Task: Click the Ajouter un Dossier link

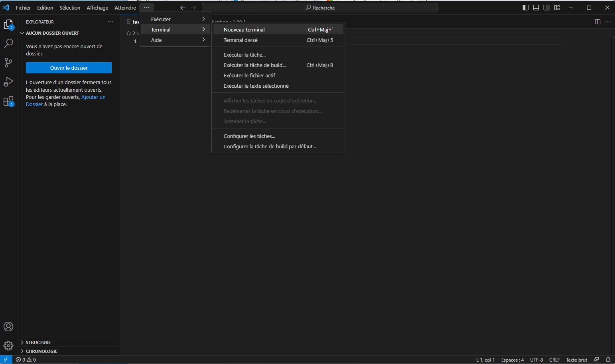Action: [x=93, y=97]
